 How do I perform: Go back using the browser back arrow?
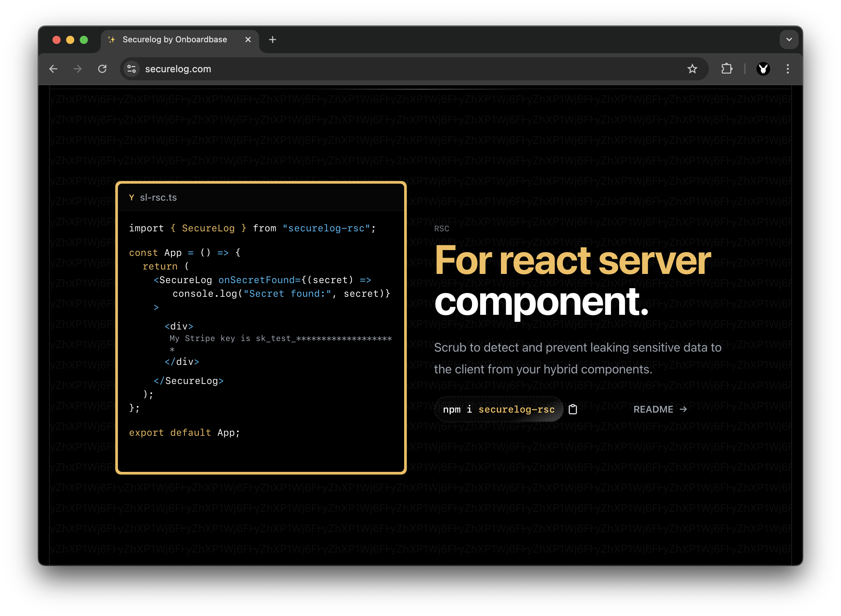point(53,69)
